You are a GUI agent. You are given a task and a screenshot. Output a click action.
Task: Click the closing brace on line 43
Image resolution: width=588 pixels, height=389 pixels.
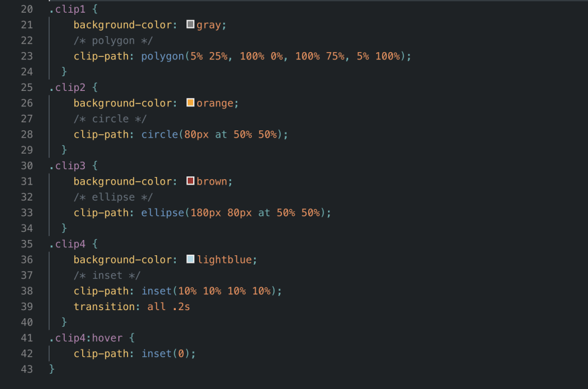51,369
